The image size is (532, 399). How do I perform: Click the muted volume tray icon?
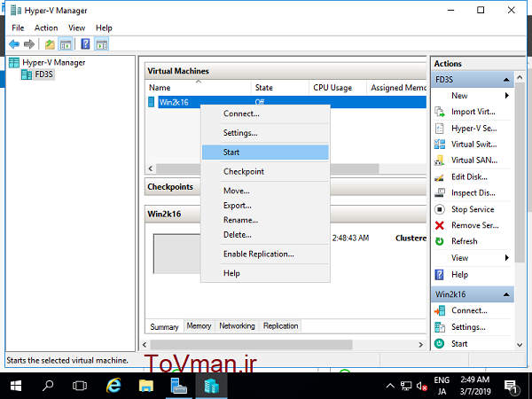point(422,386)
